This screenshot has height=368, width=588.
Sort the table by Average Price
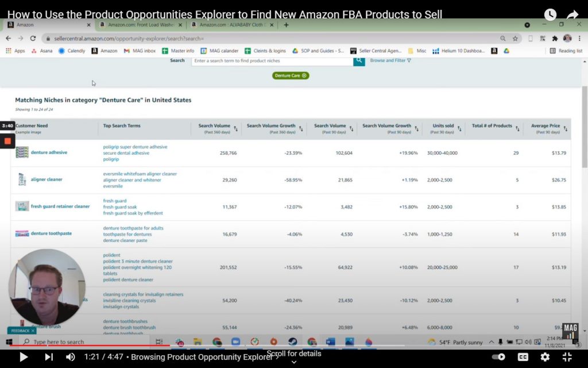click(566, 129)
